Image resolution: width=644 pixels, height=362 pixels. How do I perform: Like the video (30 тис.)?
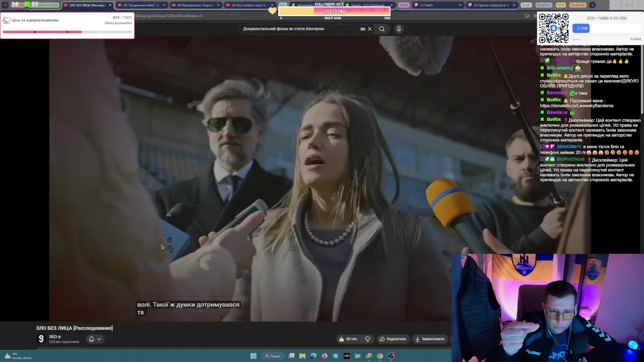(348, 339)
